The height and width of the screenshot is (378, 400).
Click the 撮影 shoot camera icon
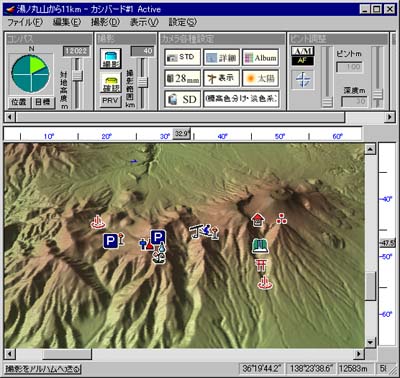point(111,58)
